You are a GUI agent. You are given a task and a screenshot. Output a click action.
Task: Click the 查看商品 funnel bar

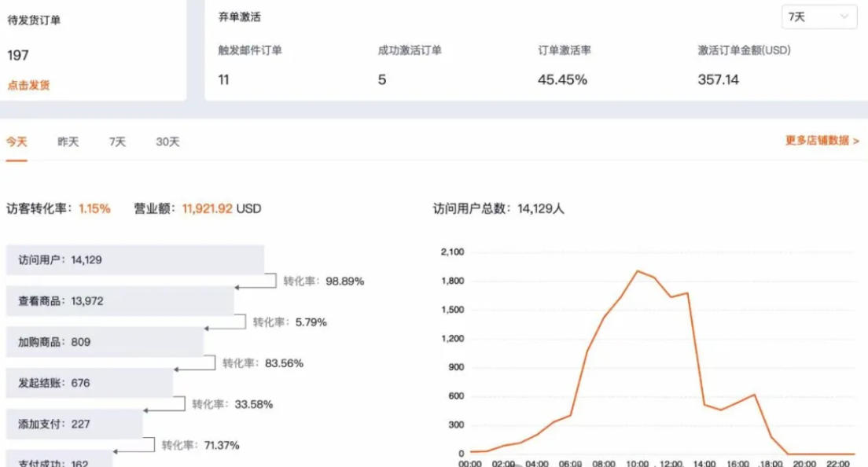120,301
